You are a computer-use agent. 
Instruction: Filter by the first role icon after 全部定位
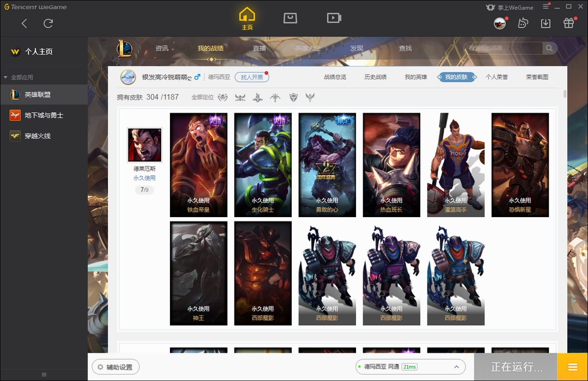[223, 97]
